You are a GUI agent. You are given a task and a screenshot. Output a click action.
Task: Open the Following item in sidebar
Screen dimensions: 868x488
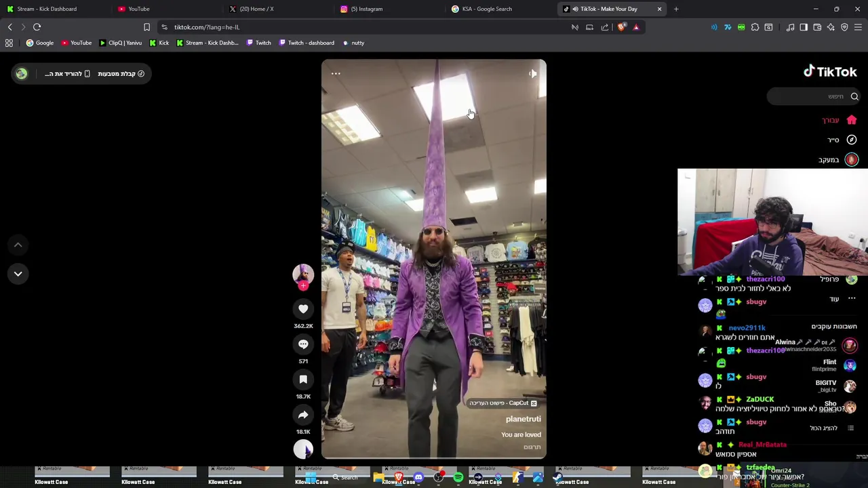pos(838,160)
